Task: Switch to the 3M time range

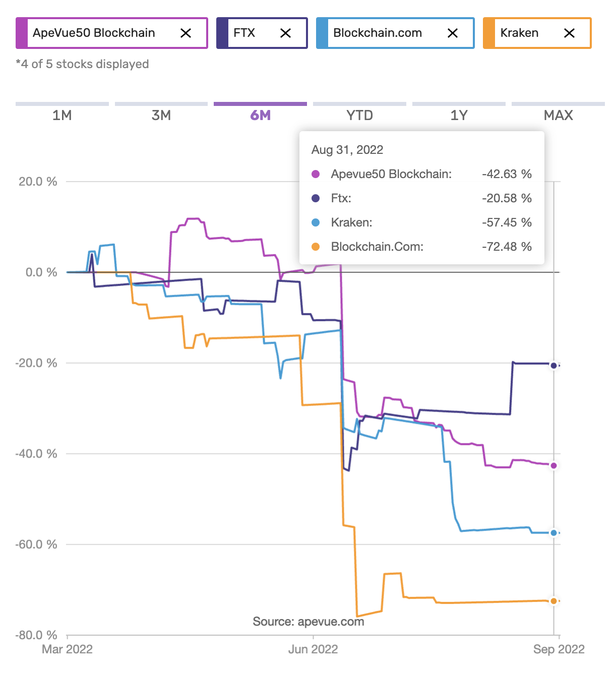Action: (x=161, y=115)
